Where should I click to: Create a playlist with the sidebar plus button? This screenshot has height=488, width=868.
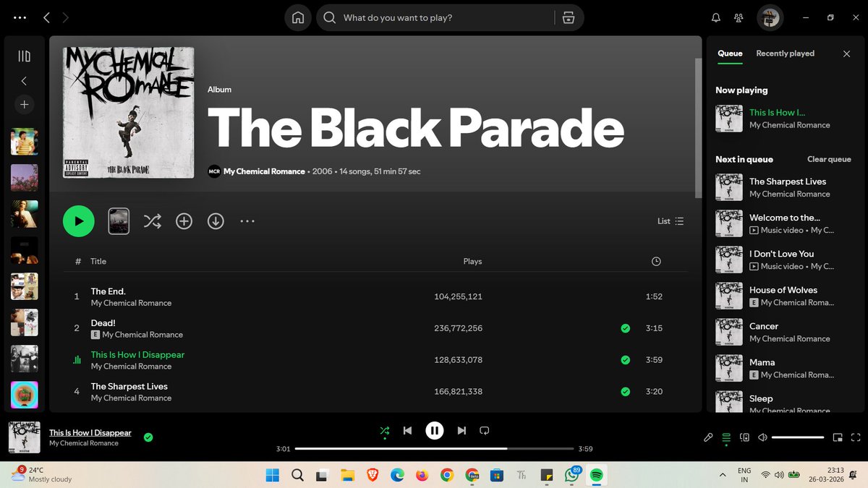24,105
